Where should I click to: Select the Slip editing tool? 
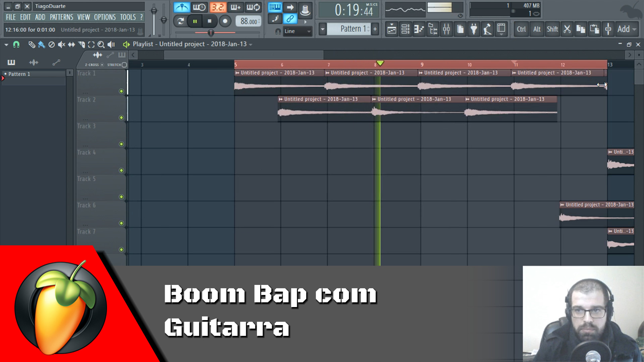71,44
